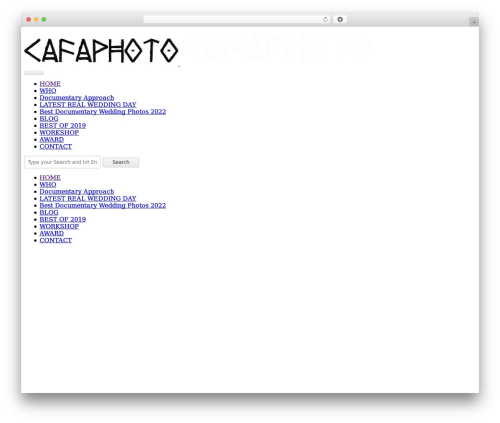Viewport: 500px width, 423px height.
Task: Open WORKSHOP link in first menu
Action: tap(59, 133)
